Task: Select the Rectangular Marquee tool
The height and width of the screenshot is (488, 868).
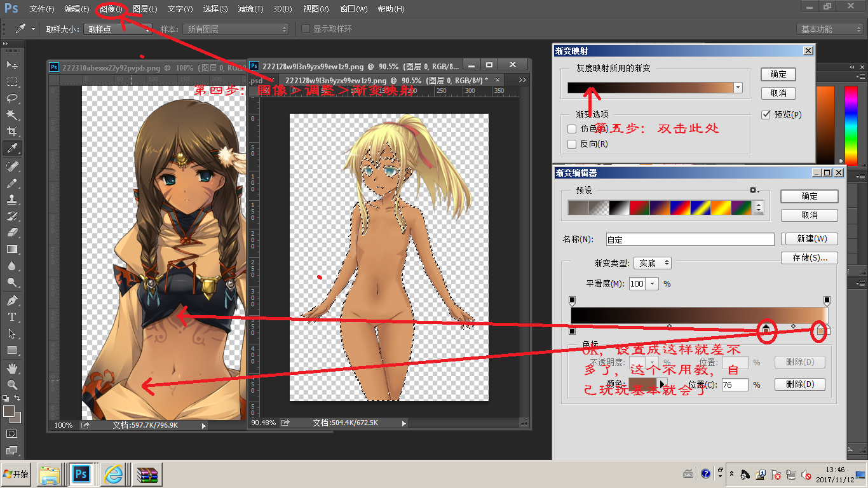Action: point(12,81)
